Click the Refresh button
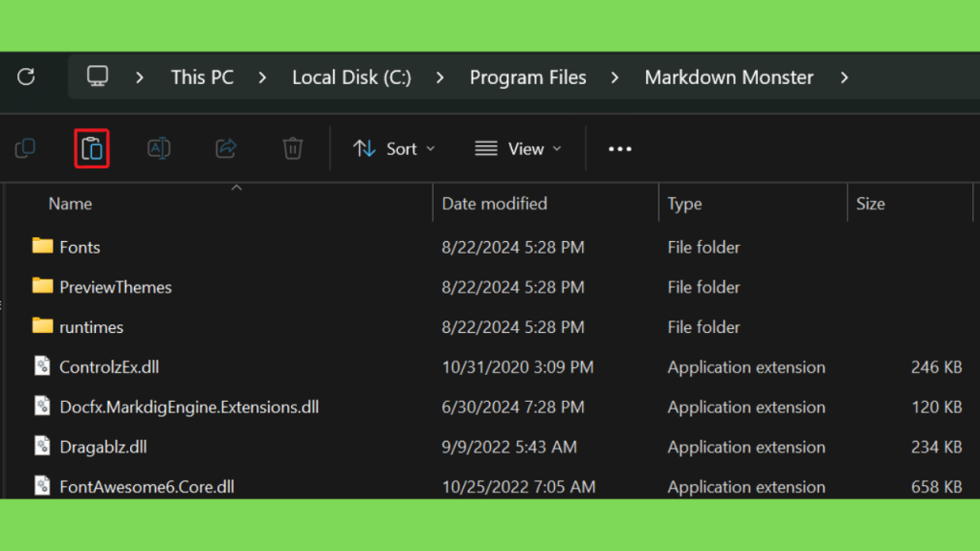The image size is (980, 551). [26, 77]
